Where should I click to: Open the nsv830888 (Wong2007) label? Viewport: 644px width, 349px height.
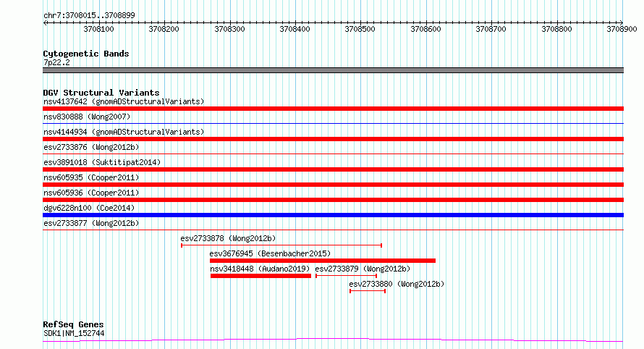pyautogui.click(x=87, y=117)
